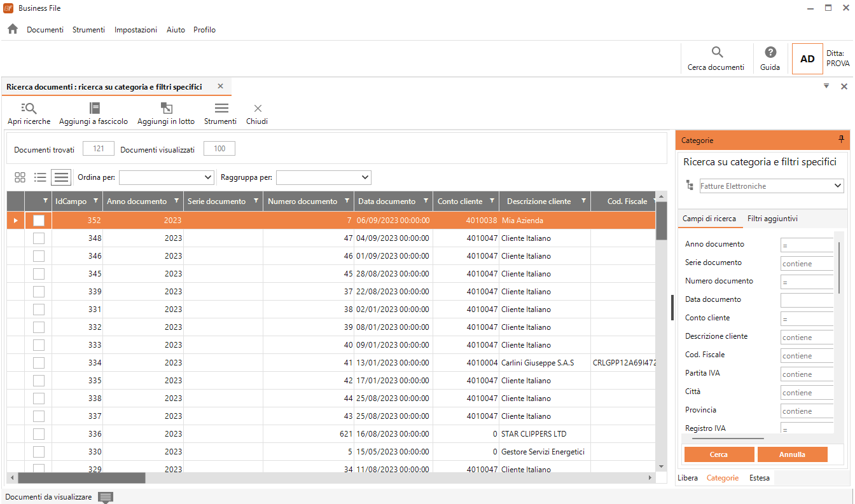855x504 pixels.
Task: Open the Guida help icon
Action: (770, 52)
